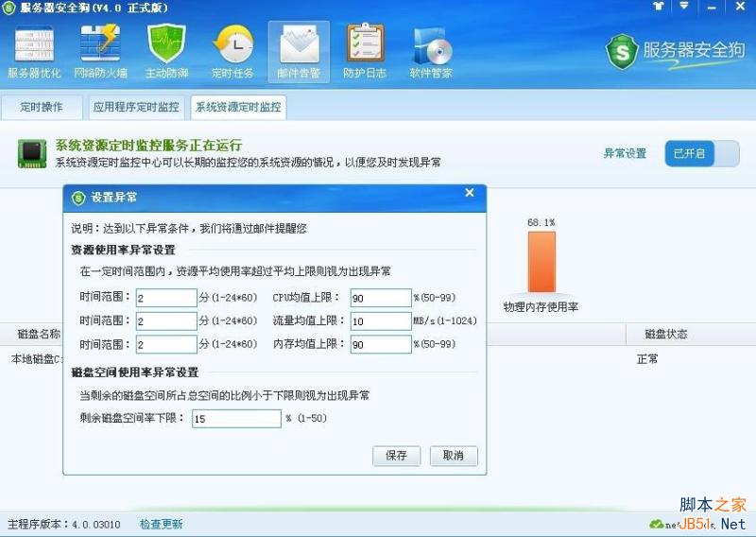This screenshot has width=756, height=537.
Task: Minimize the 服务器安全狗 window
Action: [712, 7]
